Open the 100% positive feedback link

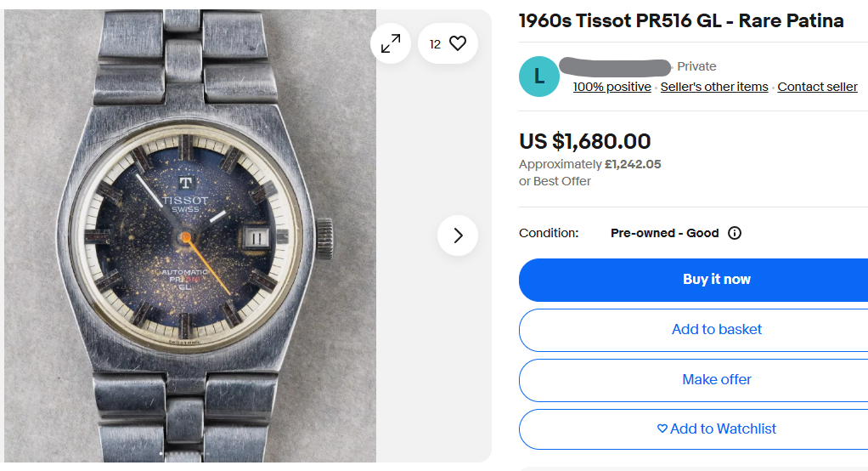[x=612, y=87]
